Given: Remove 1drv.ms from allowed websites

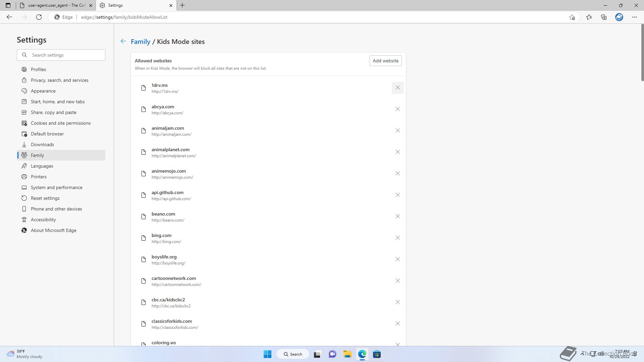Looking at the screenshot, I should [397, 88].
